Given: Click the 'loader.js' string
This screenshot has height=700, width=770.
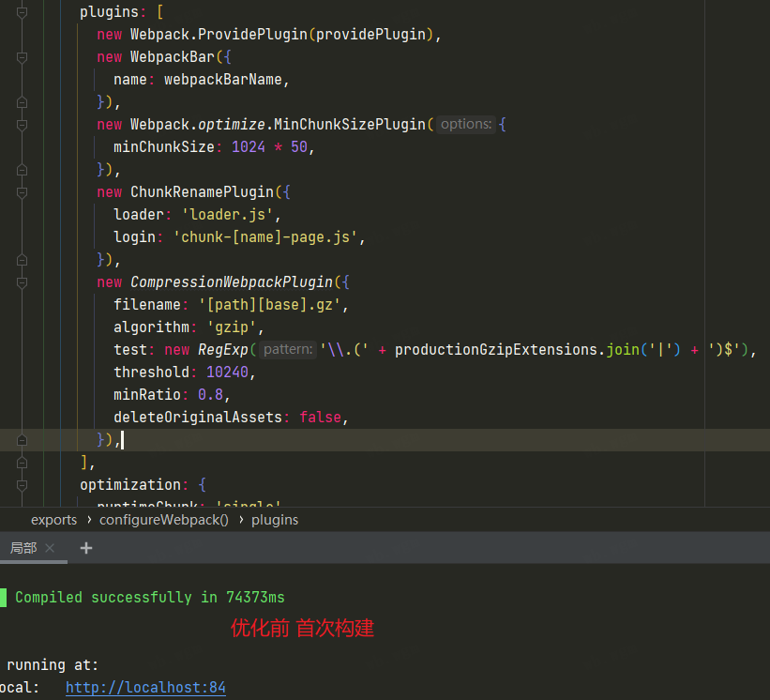Looking at the screenshot, I should point(227,215).
